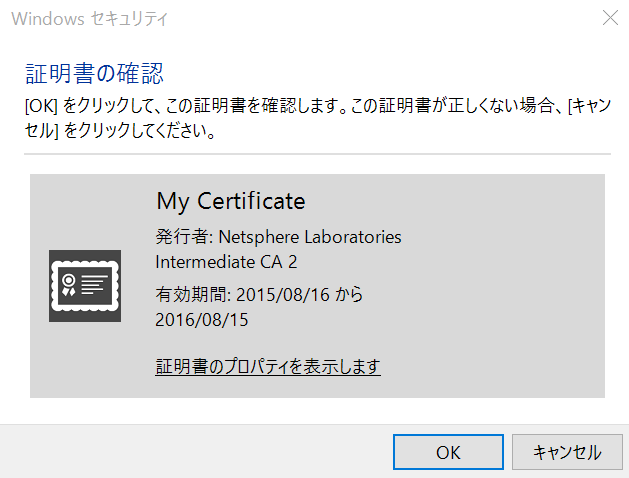Click the Windows セキュリティ title bar text

[x=89, y=18]
